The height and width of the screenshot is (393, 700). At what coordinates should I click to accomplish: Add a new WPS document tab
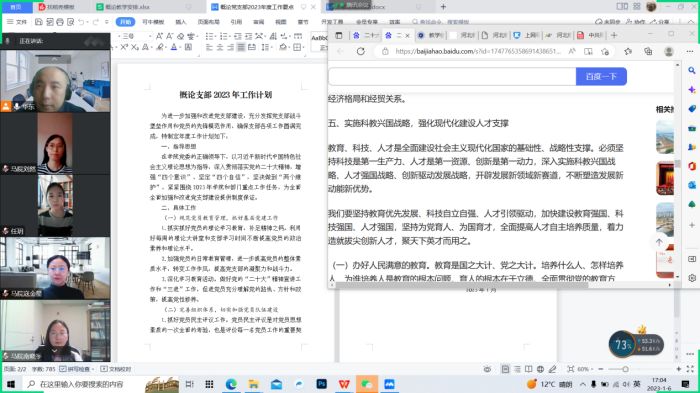pyautogui.click(x=443, y=7)
